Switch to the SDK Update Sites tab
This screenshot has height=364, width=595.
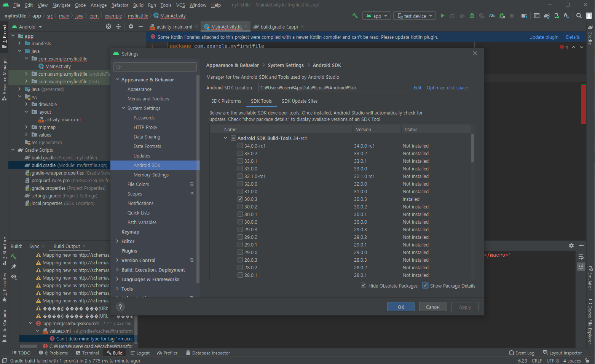pos(300,101)
